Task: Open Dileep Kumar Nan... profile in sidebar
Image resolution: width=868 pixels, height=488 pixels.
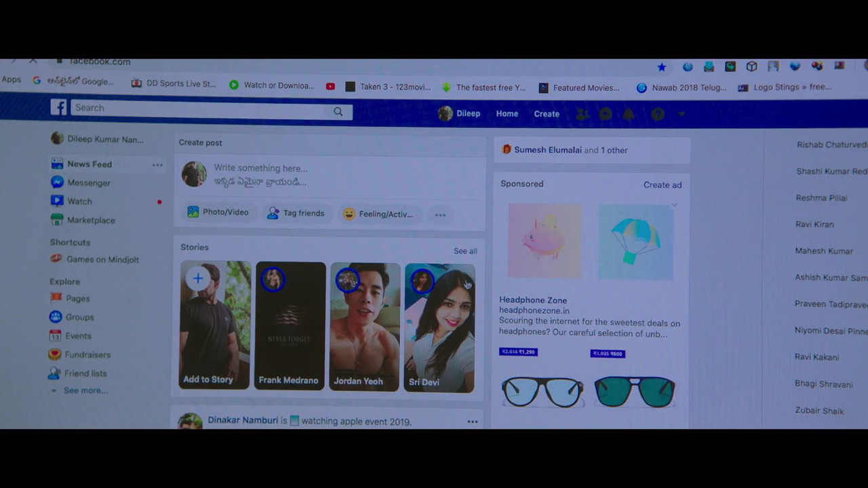Action: (97, 139)
